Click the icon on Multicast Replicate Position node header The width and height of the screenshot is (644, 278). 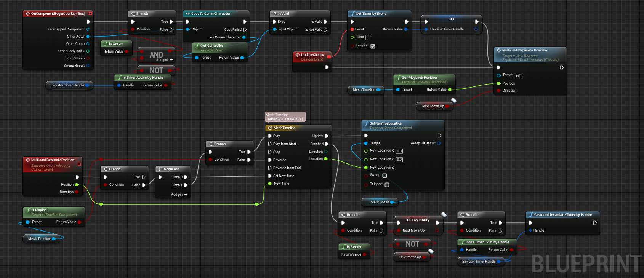(499, 50)
